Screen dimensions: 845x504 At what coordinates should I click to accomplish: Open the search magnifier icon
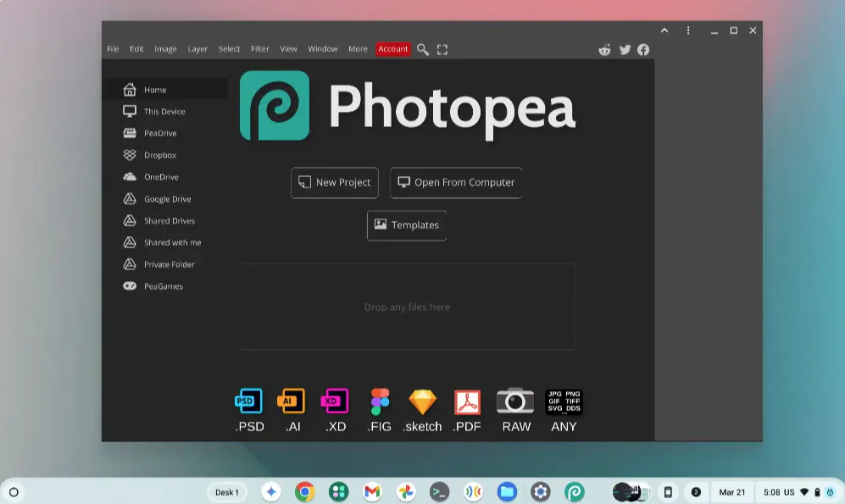coord(423,49)
